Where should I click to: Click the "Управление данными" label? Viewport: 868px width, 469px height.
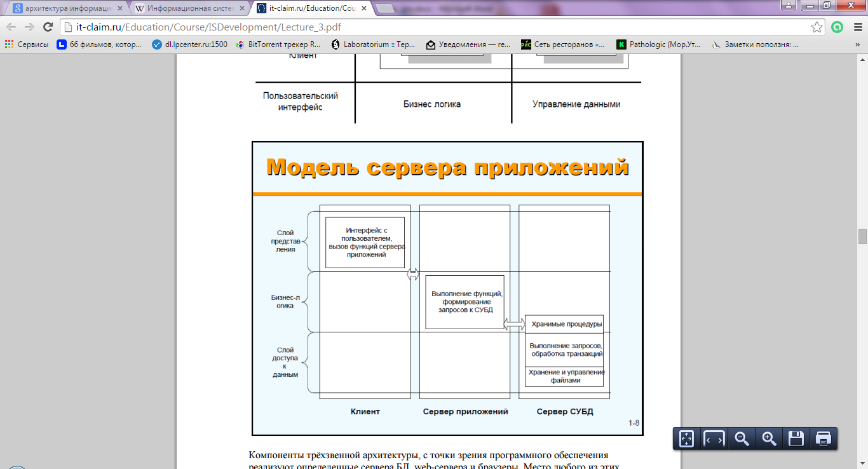point(576,104)
